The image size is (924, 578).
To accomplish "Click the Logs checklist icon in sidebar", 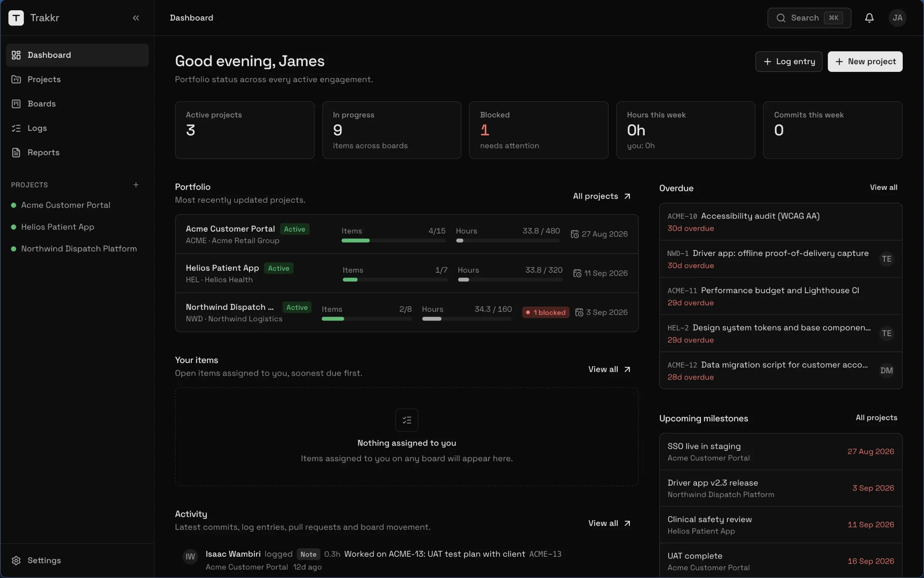I will point(16,128).
